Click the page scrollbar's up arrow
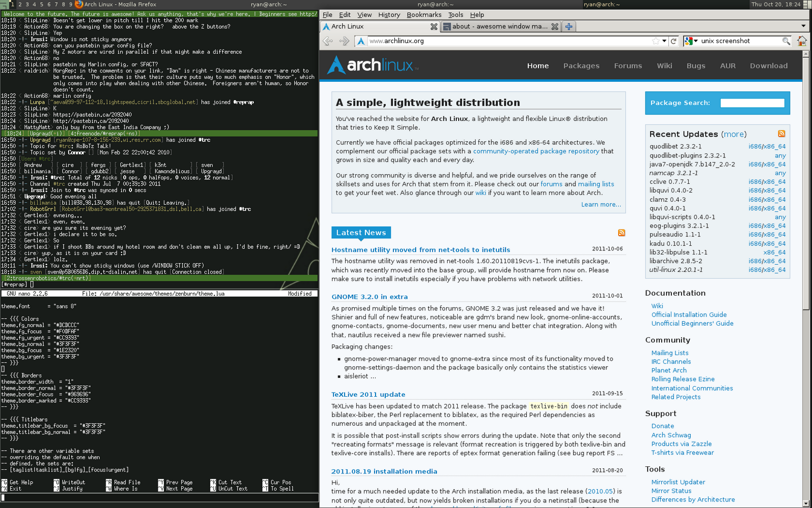The width and height of the screenshot is (812, 508). pyautogui.click(x=806, y=53)
